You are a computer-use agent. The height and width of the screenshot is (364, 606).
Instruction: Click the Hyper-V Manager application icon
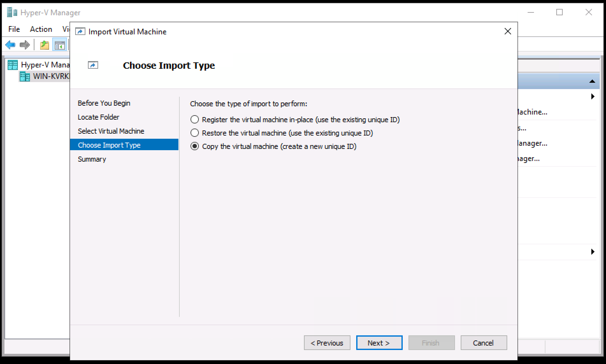coord(13,12)
